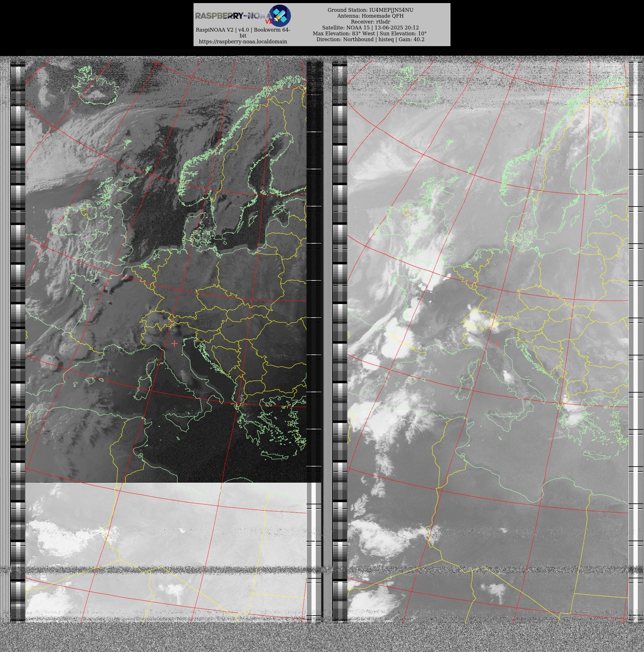644x652 pixels.
Task: Click the https://raspberry-noaa.localdomain URL text
Action: [x=243, y=41]
